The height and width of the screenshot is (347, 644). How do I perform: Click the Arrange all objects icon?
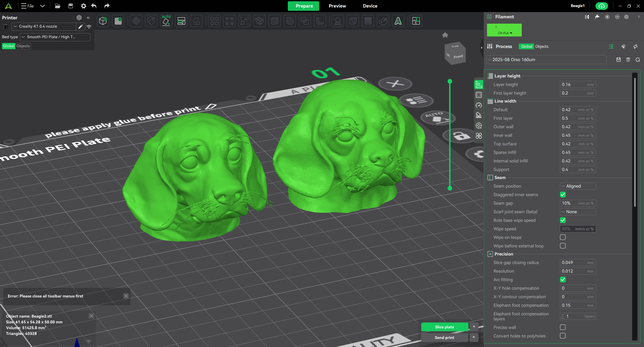point(181,21)
